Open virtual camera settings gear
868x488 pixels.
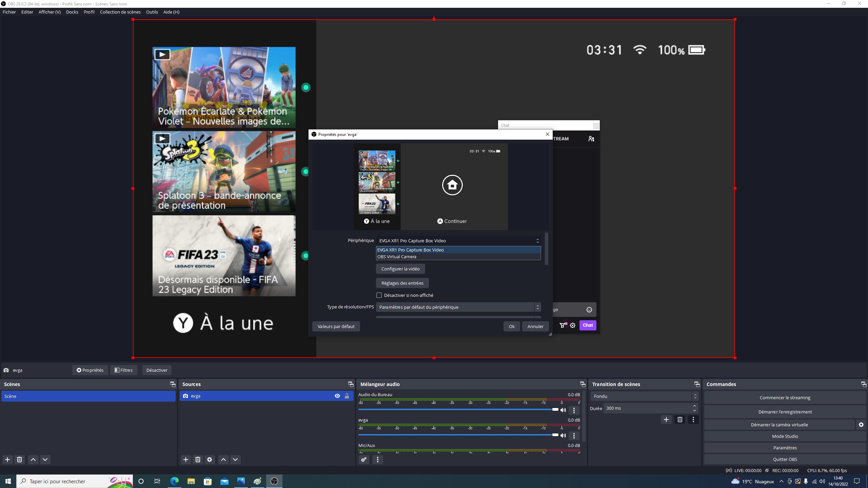click(861, 425)
